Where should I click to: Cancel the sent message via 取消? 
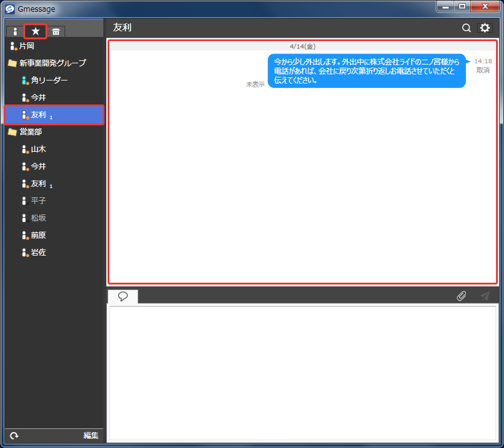point(482,70)
